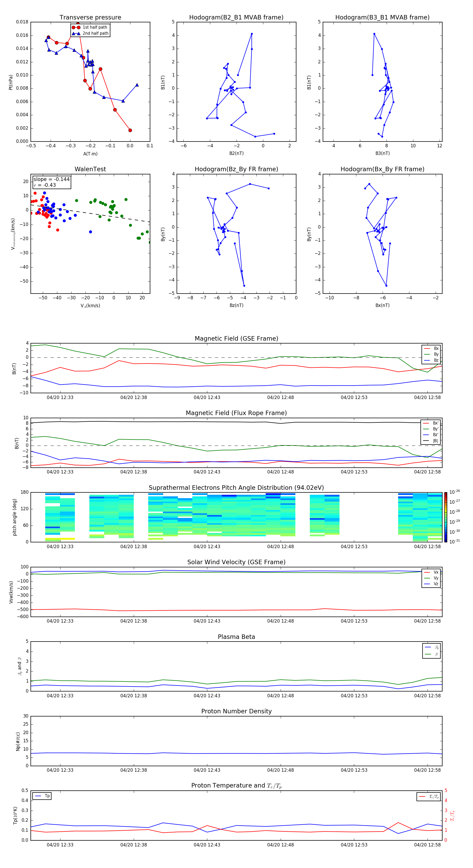Click the 'Hodogram(B2_B1 MVAB frame)' title
The image size is (473, 868).
(x=236, y=17)
